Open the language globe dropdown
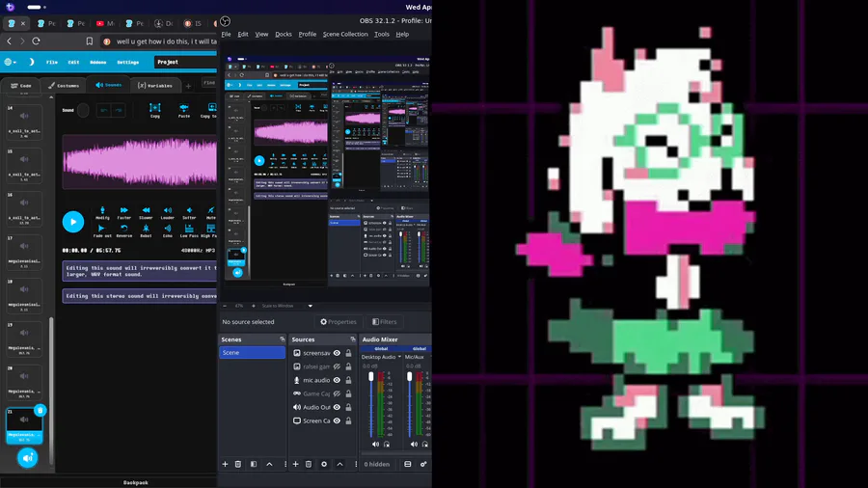 click(x=10, y=62)
